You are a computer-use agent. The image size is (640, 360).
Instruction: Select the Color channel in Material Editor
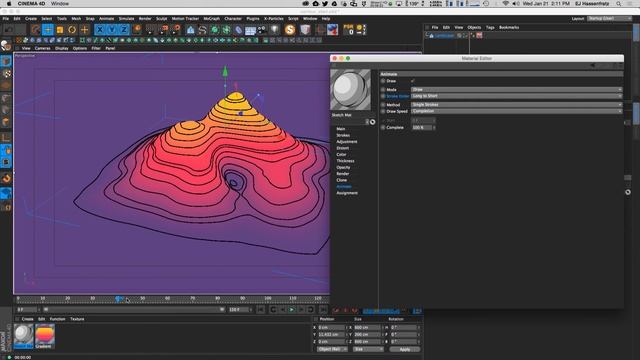(x=341, y=154)
